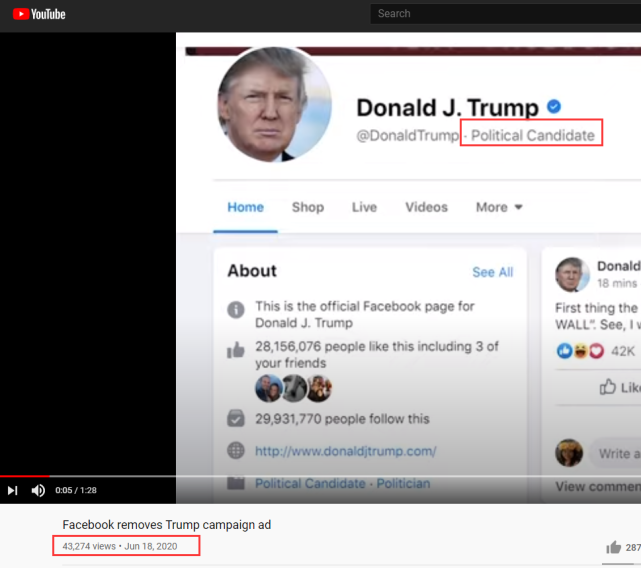Viewport: 641px width, 568px height.
Task: Click the post author's small avatar
Action: point(572,274)
